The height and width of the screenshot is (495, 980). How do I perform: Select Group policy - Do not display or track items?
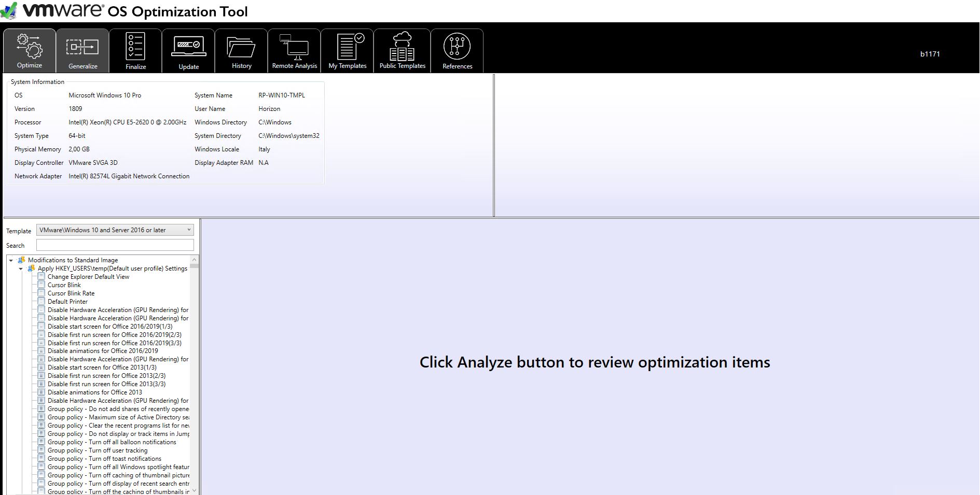pos(119,433)
